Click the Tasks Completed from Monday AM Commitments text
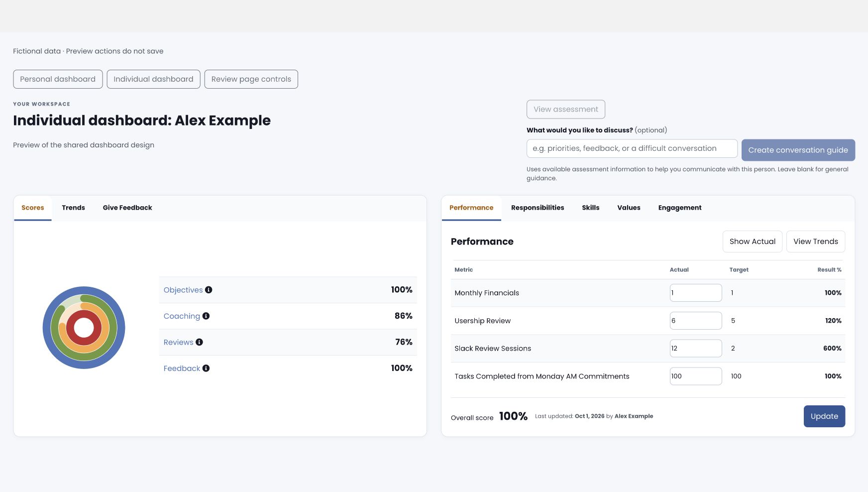The height and width of the screenshot is (492, 868). click(542, 376)
